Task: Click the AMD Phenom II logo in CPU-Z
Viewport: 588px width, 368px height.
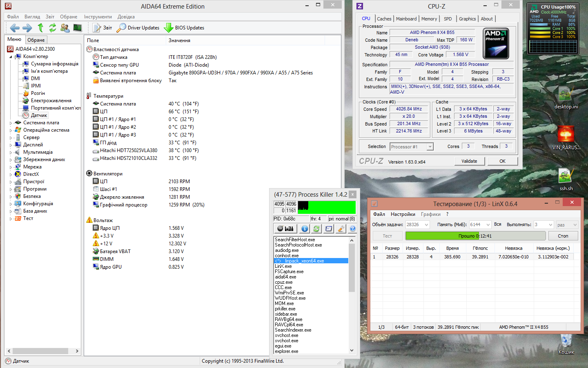Action: [x=496, y=43]
